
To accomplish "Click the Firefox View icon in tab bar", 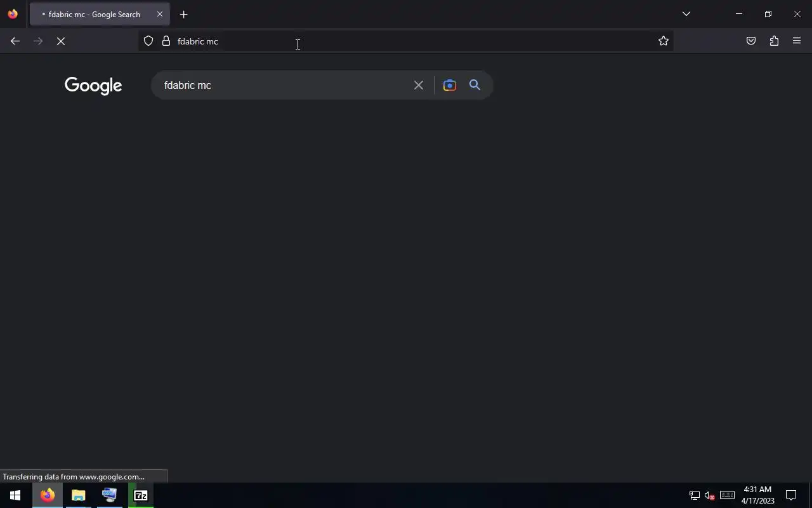I will 13,14.
